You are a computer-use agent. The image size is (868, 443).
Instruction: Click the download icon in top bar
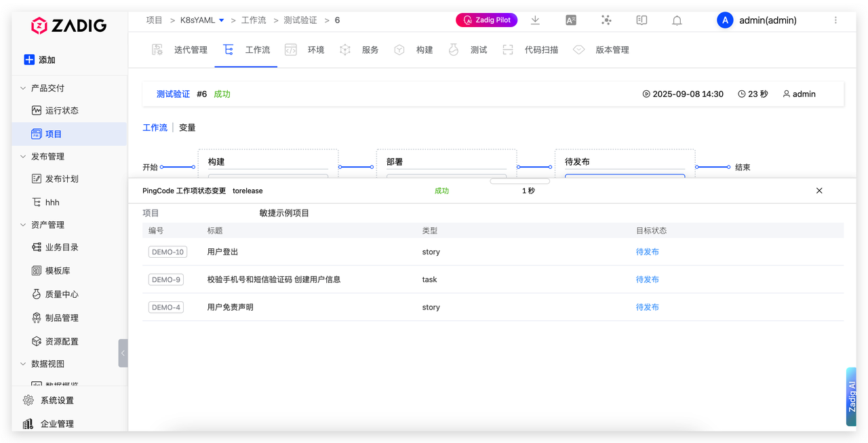coord(535,20)
